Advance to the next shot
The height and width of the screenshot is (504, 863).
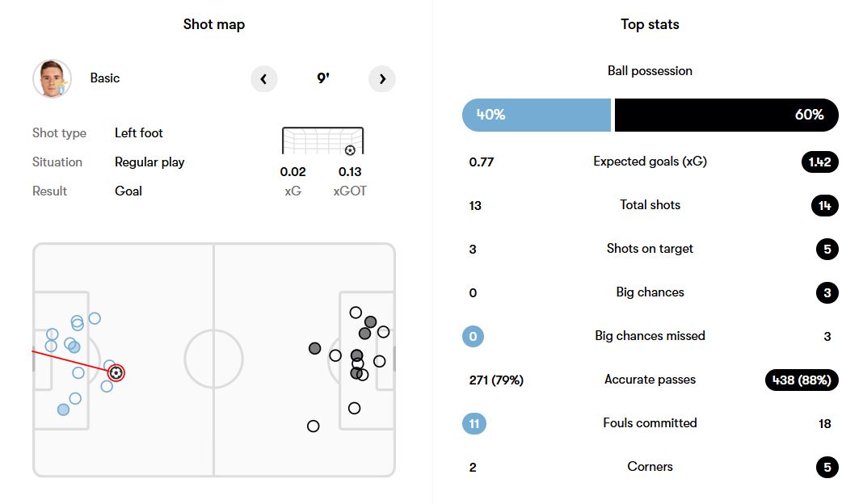382,79
